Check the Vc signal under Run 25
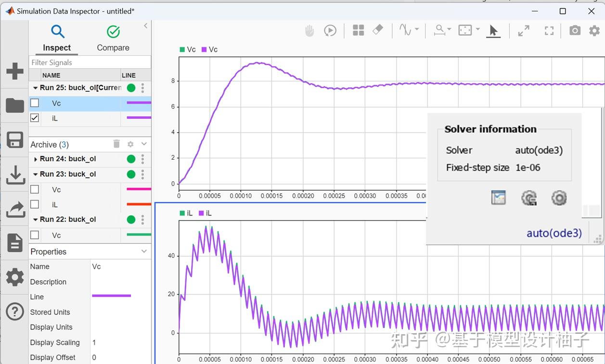This screenshot has width=605, height=364. click(x=35, y=103)
